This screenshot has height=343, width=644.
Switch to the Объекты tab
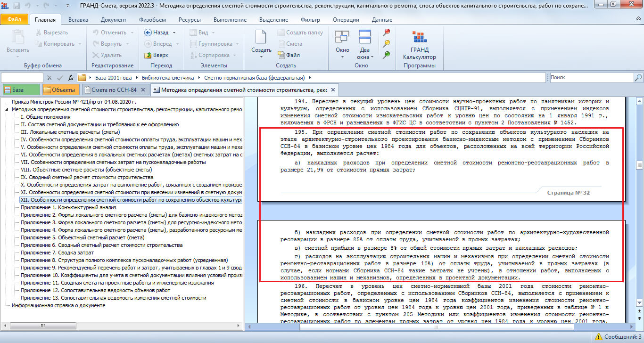pos(60,90)
